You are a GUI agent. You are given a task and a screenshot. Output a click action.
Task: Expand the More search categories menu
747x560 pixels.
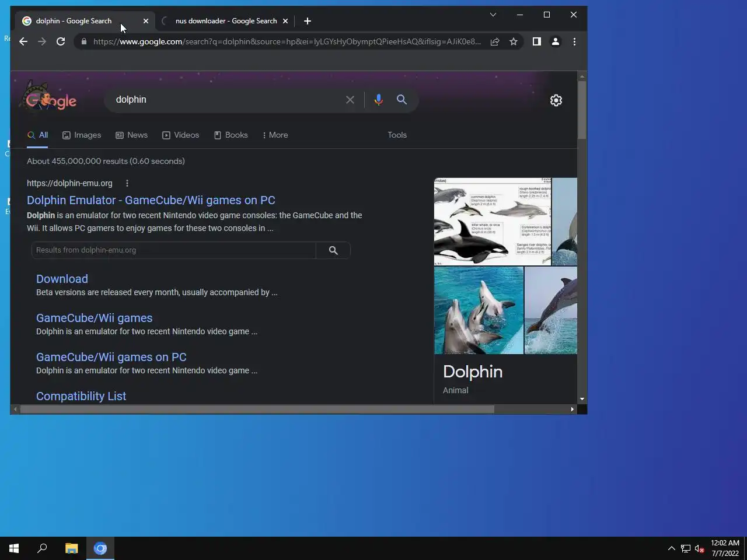click(275, 135)
